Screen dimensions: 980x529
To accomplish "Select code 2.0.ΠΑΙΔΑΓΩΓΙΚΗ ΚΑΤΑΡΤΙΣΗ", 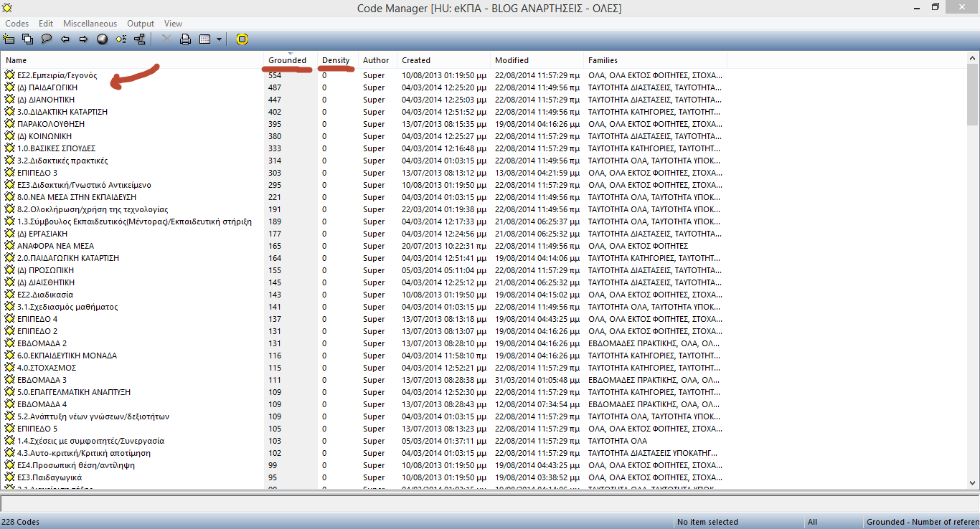I will pyautogui.click(x=68, y=258).
